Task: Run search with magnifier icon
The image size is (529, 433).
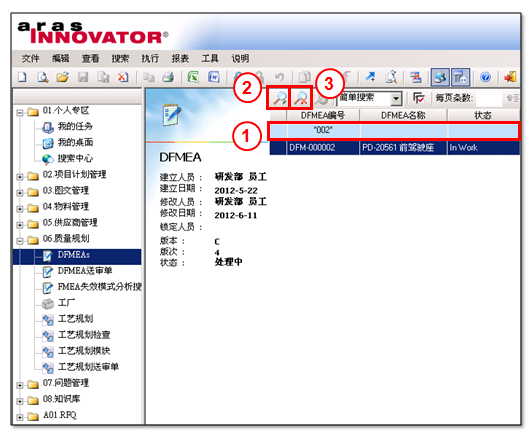Action: pyautogui.click(x=279, y=99)
